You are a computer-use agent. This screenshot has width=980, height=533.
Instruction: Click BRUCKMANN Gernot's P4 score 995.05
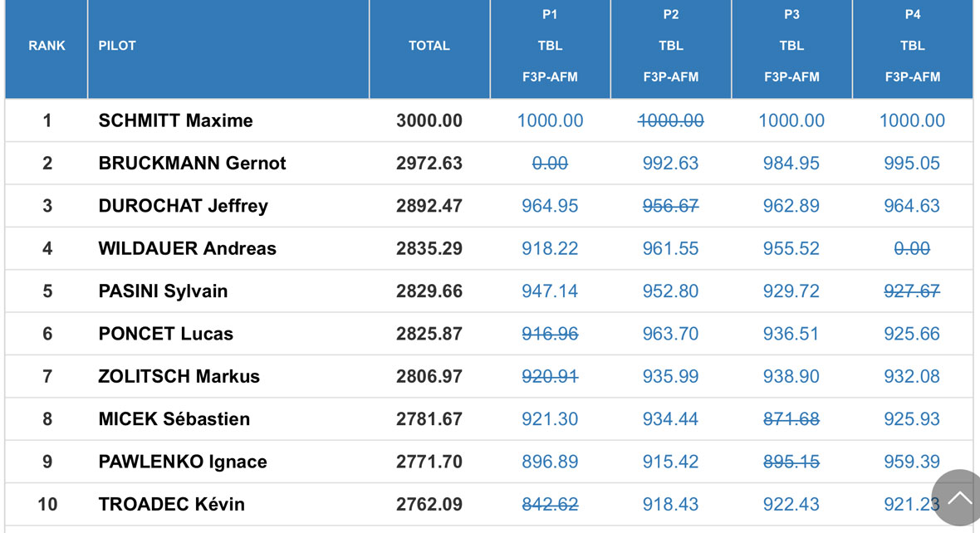coord(912,163)
